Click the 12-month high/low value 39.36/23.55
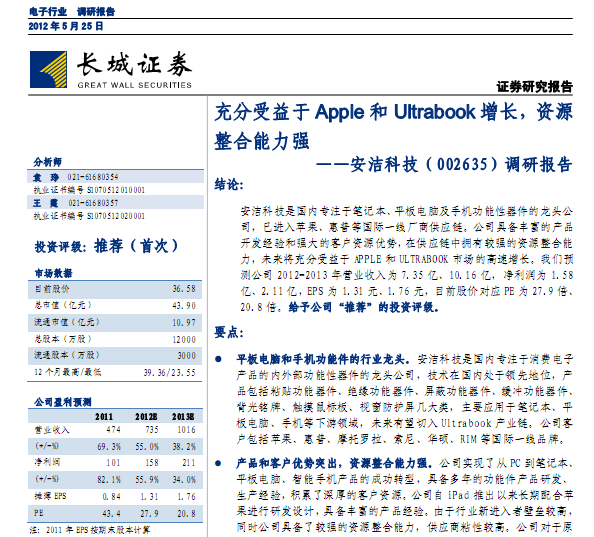The width and height of the screenshot is (594, 537). click(169, 373)
